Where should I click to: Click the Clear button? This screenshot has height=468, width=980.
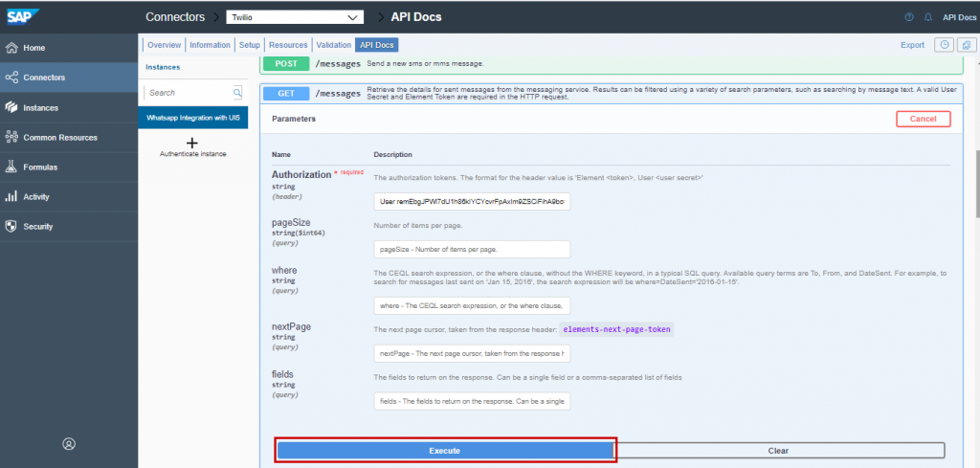coord(778,451)
